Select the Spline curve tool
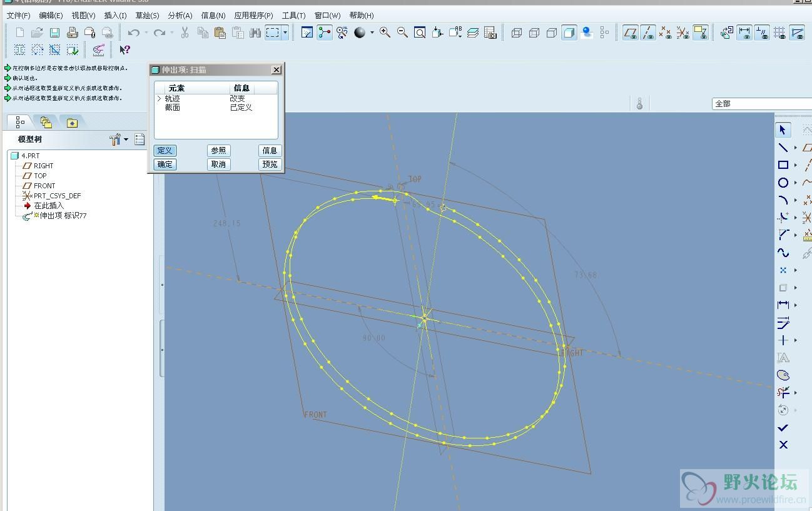This screenshot has height=511, width=812. 783,253
